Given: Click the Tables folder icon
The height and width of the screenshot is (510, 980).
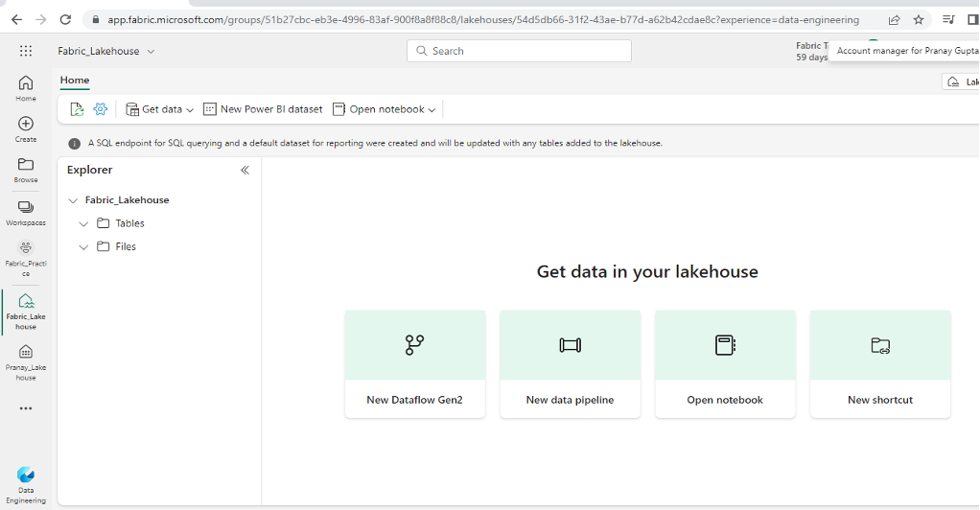Looking at the screenshot, I should pyautogui.click(x=104, y=223).
